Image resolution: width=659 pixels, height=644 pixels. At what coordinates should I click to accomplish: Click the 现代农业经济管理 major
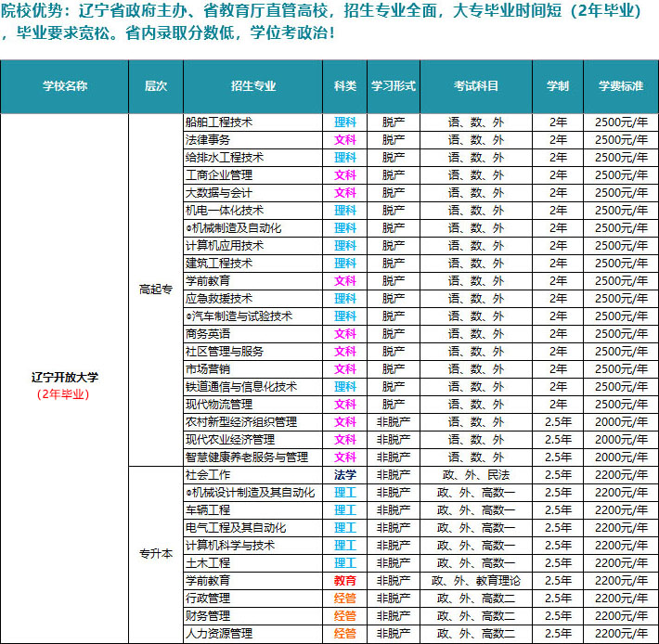click(230, 440)
